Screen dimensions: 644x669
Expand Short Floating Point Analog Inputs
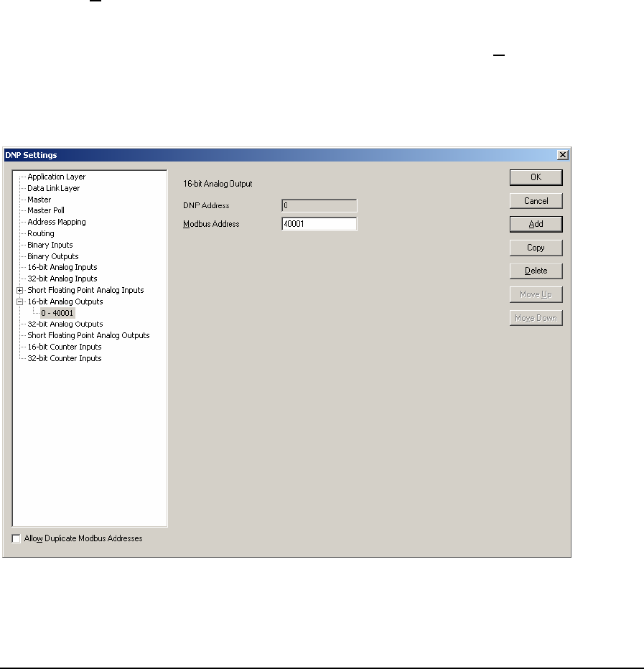point(19,290)
